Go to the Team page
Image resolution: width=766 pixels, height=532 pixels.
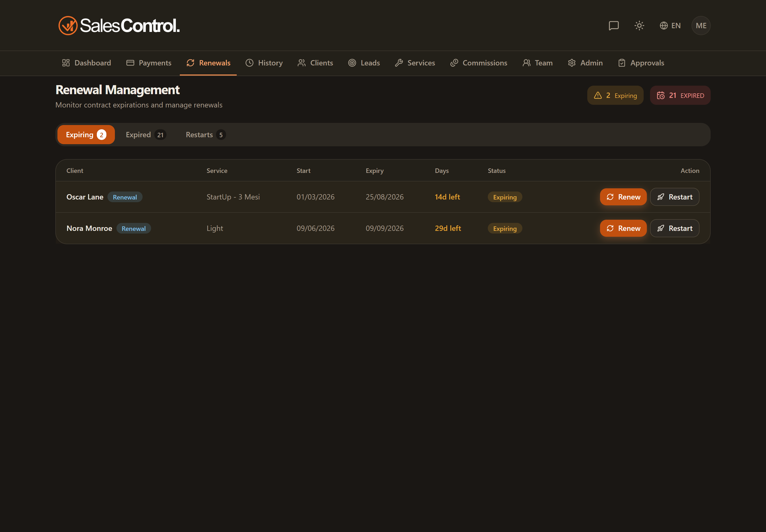[x=537, y=63]
